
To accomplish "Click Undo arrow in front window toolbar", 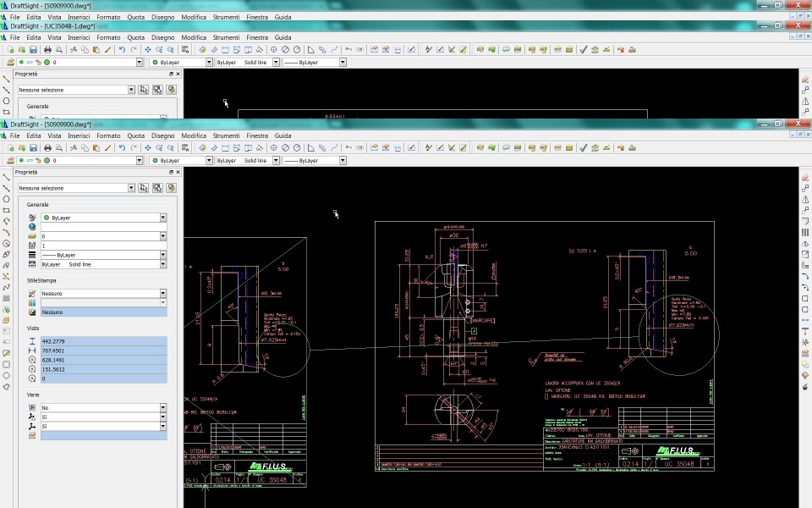I will coord(122,148).
